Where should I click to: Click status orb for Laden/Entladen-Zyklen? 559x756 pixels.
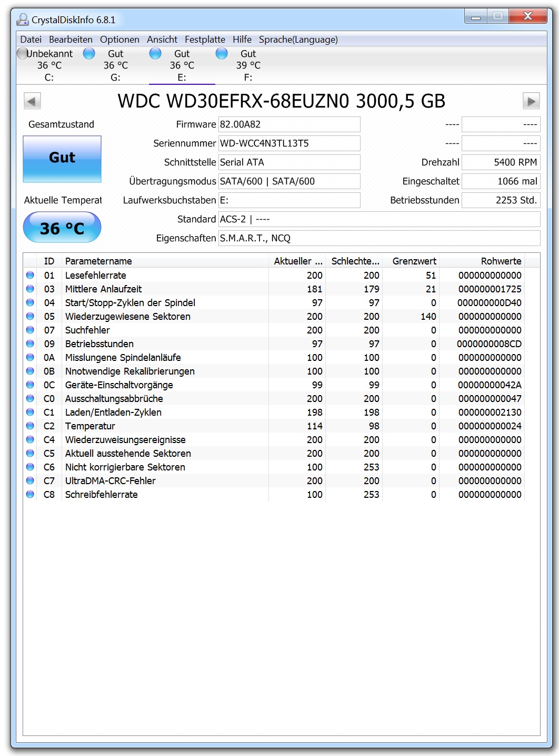coord(30,412)
